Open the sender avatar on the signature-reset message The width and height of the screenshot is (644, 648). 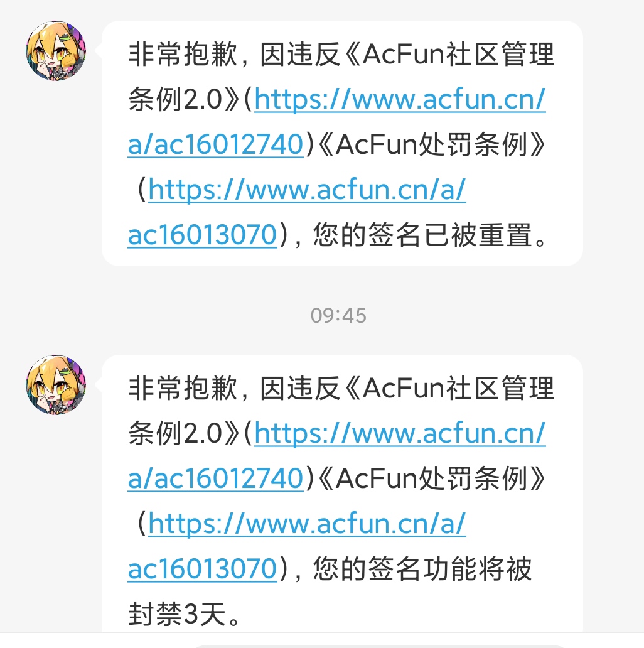56,51
